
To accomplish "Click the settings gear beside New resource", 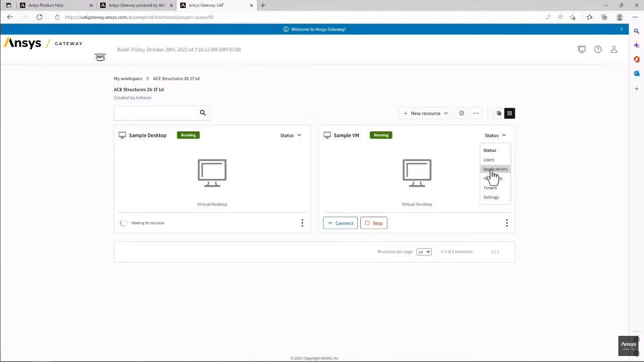I will tap(461, 113).
